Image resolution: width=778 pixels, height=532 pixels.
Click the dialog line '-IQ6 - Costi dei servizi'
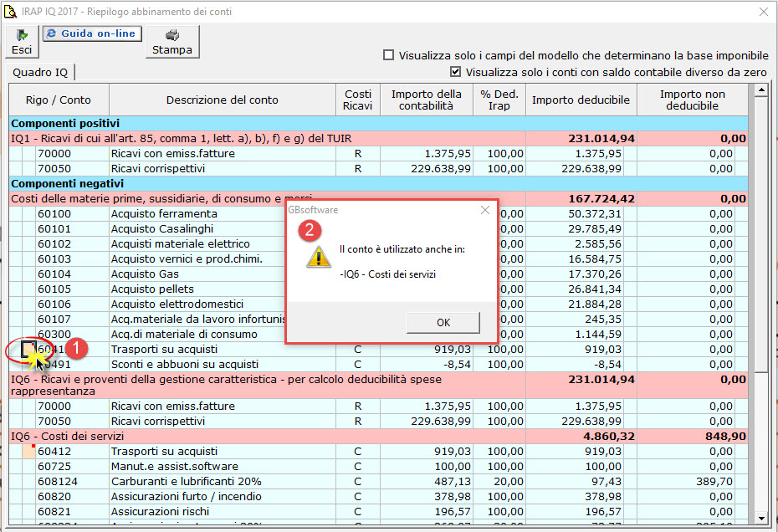coord(388,274)
